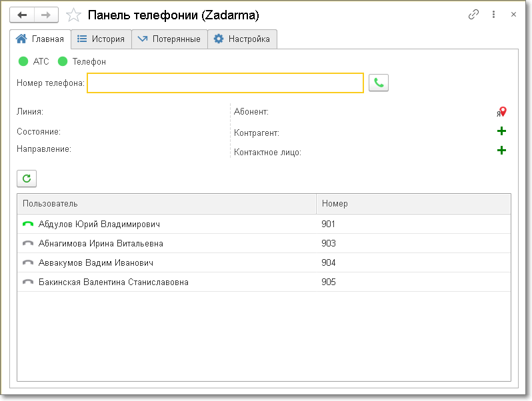Open the Настройка tab
Image resolution: width=532 pixels, height=401 pixels.
tap(242, 39)
